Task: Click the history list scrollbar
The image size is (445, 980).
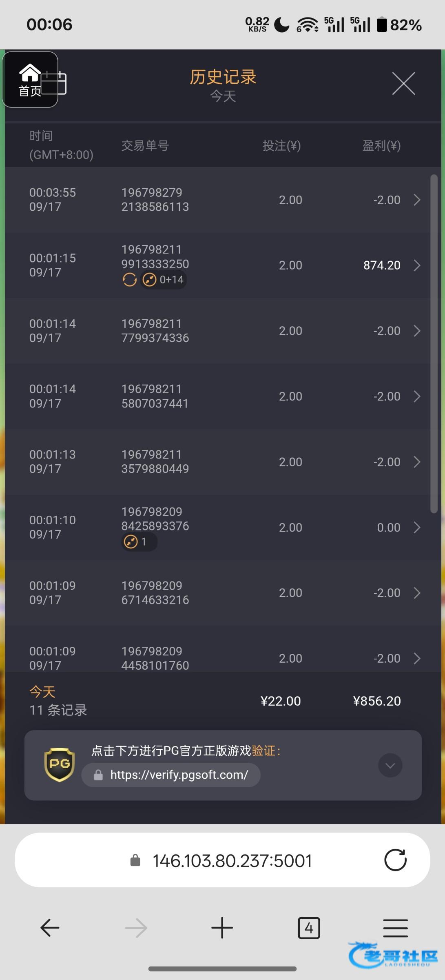Action: coord(434,343)
